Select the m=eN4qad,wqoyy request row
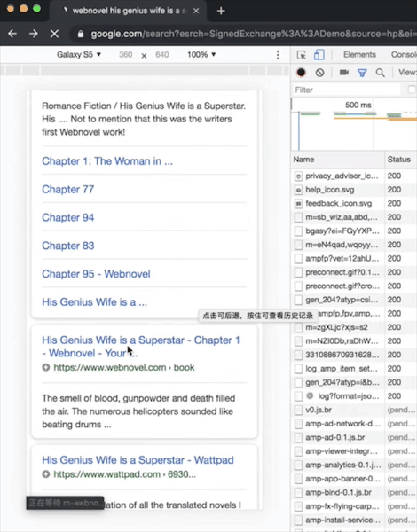417x532 pixels. (x=354, y=245)
